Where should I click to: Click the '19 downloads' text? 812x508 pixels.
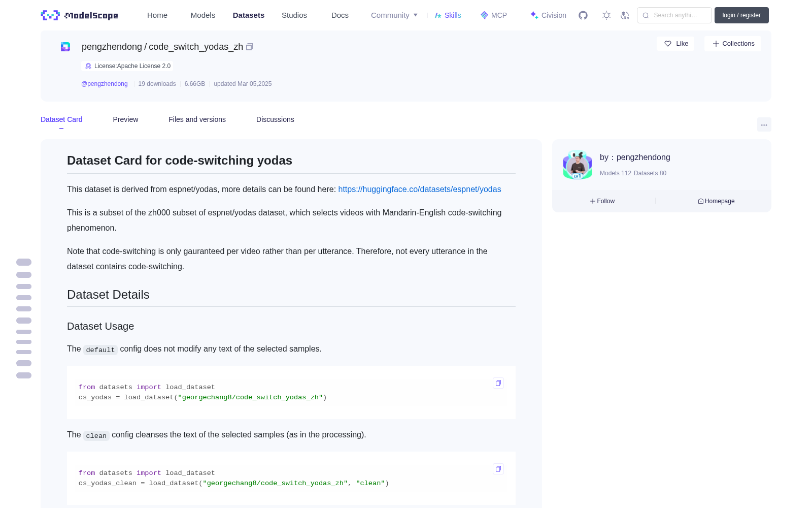click(x=157, y=84)
